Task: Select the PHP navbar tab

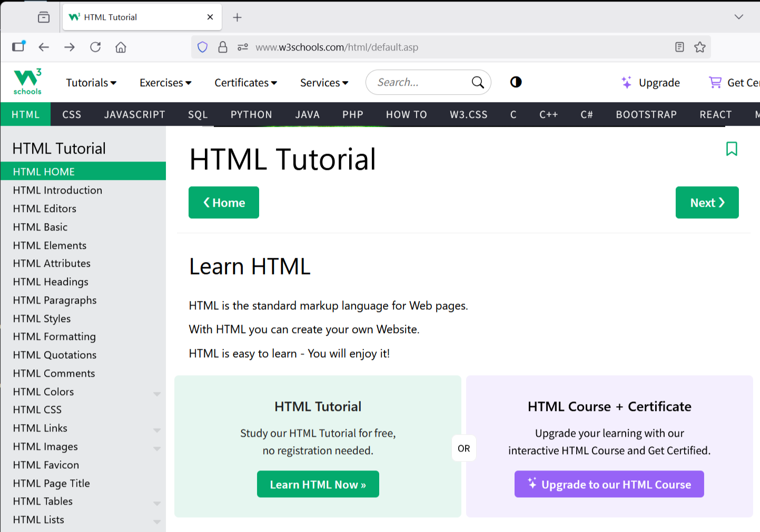Action: [x=353, y=114]
